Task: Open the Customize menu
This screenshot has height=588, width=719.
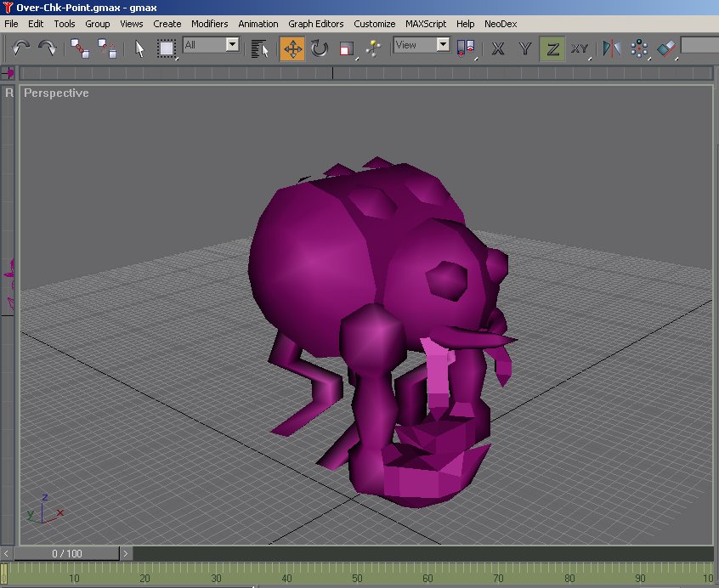Action: (x=375, y=24)
